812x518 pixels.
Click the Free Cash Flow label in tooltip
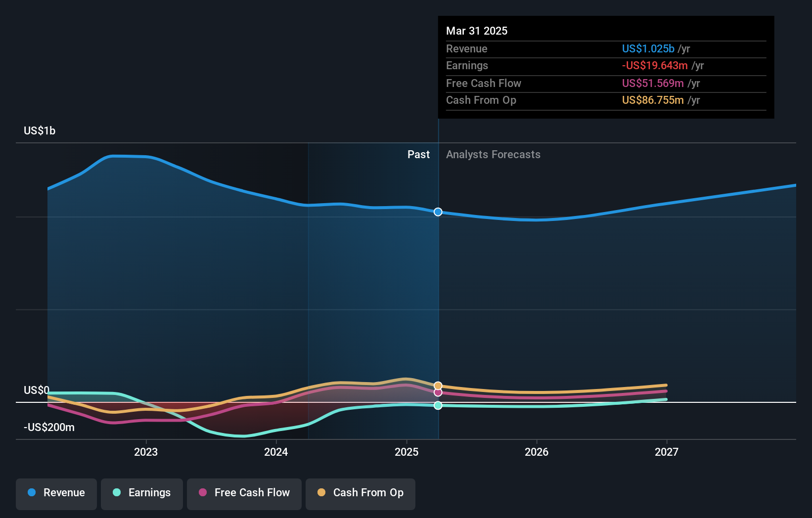coord(484,83)
